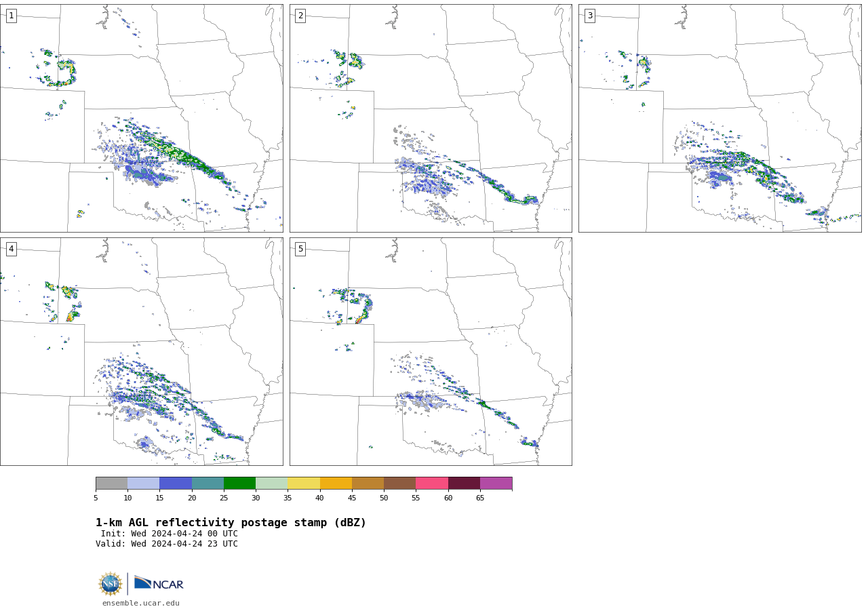Click the pink 55-60 dBZ swatch
The image size is (868, 611).
tap(432, 484)
